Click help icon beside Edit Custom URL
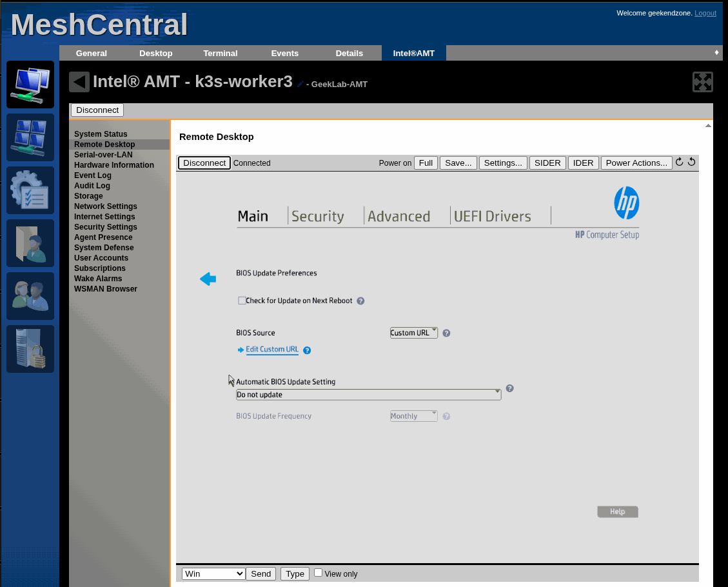Viewport: 728px width, 587px height. click(x=307, y=350)
